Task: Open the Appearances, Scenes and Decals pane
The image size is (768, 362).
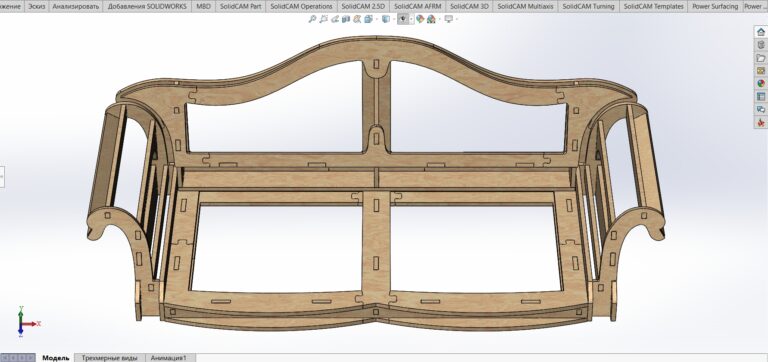Action: 761,84
